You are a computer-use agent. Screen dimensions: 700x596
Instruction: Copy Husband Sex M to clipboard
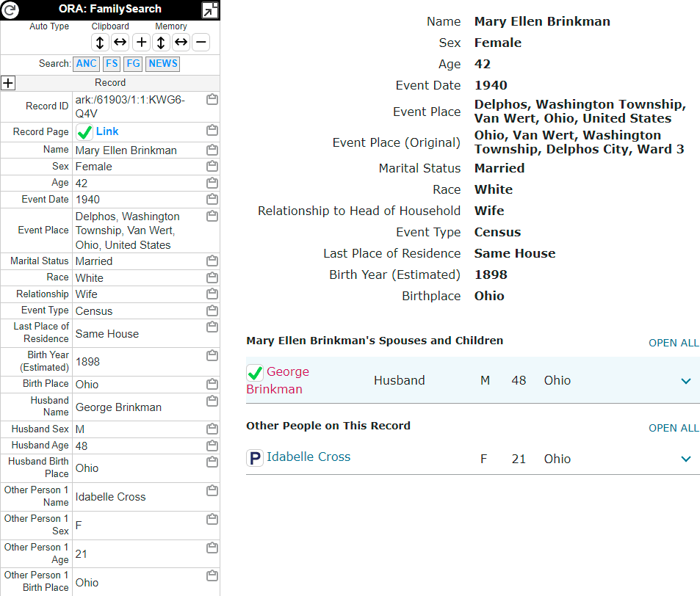point(212,429)
